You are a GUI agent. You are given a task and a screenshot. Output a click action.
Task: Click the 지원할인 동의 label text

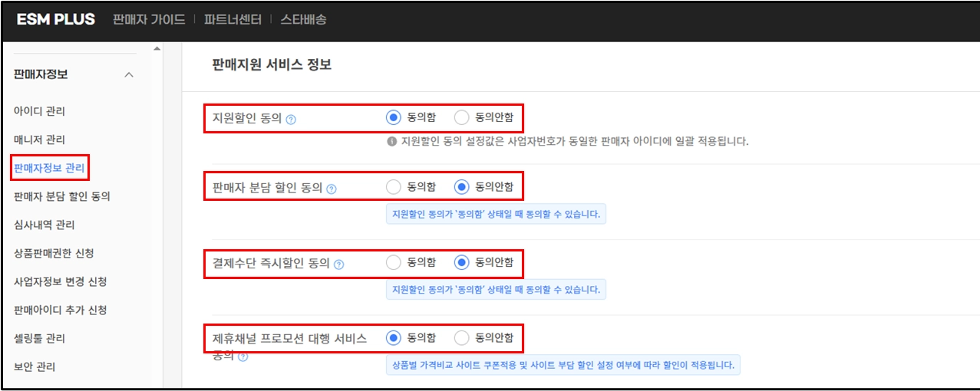(247, 119)
